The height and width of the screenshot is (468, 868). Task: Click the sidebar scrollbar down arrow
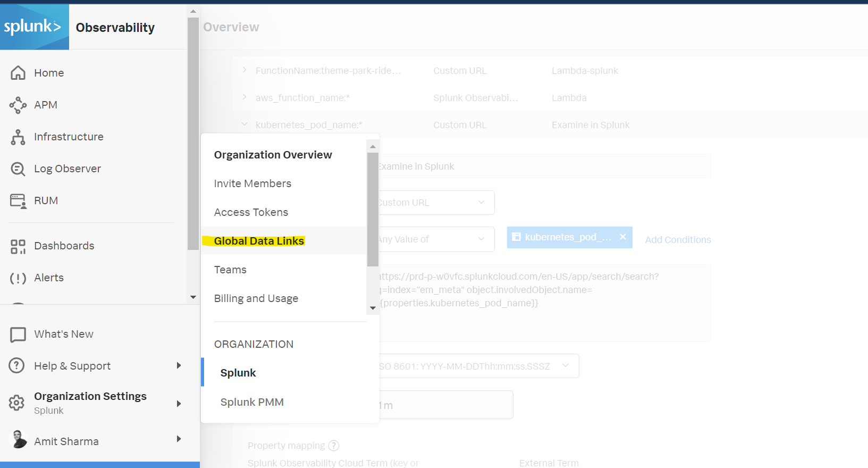point(193,297)
